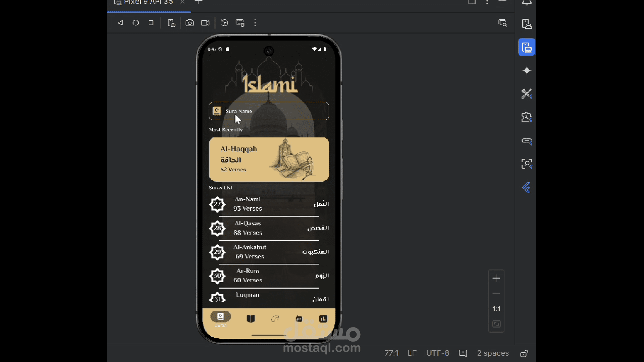The width and height of the screenshot is (644, 362).
Task: Toggle the read-only lock icon in status bar
Action: [524, 354]
